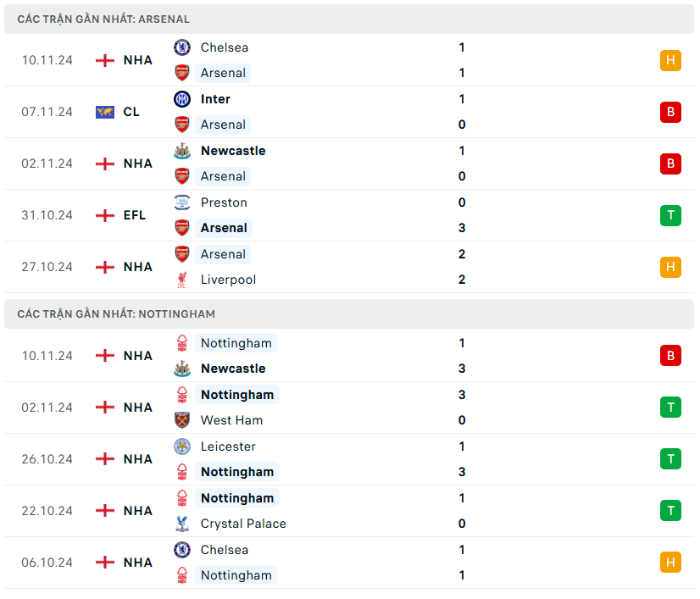The width and height of the screenshot is (700, 599).
Task: Click the Leicester club crest icon
Action: 182,446
